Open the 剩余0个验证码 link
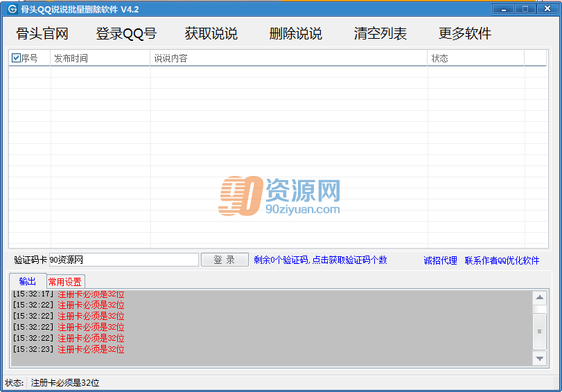This screenshot has height=392, width=562. tap(320, 260)
